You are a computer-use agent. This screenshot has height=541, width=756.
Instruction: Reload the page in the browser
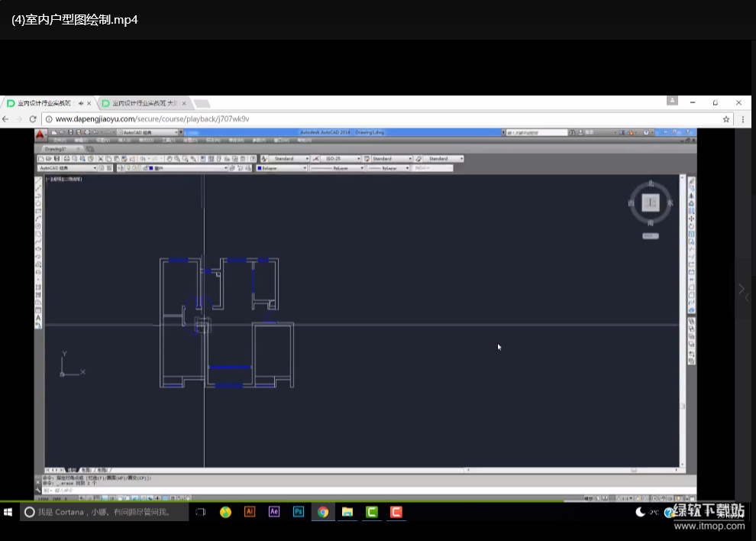pyautogui.click(x=33, y=119)
